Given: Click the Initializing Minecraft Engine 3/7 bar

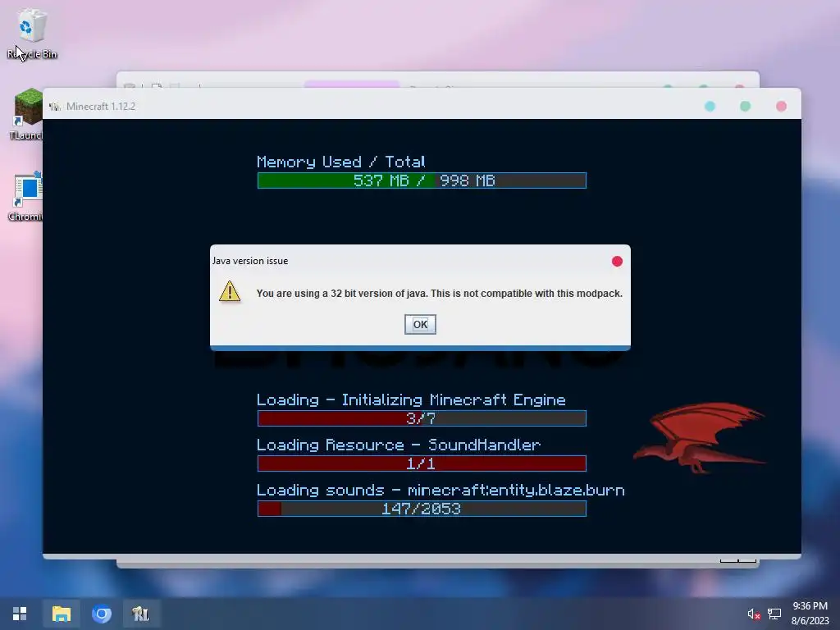Looking at the screenshot, I should pyautogui.click(x=422, y=418).
